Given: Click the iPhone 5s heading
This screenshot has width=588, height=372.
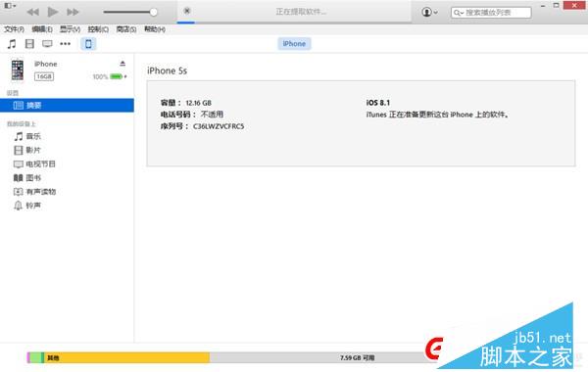Looking at the screenshot, I should [167, 70].
